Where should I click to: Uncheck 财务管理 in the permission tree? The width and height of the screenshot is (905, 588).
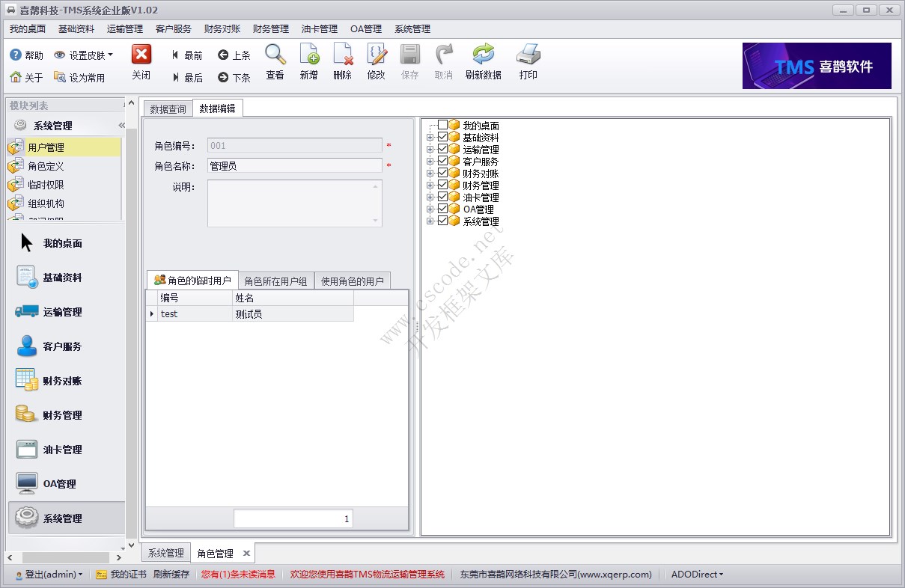[x=443, y=185]
